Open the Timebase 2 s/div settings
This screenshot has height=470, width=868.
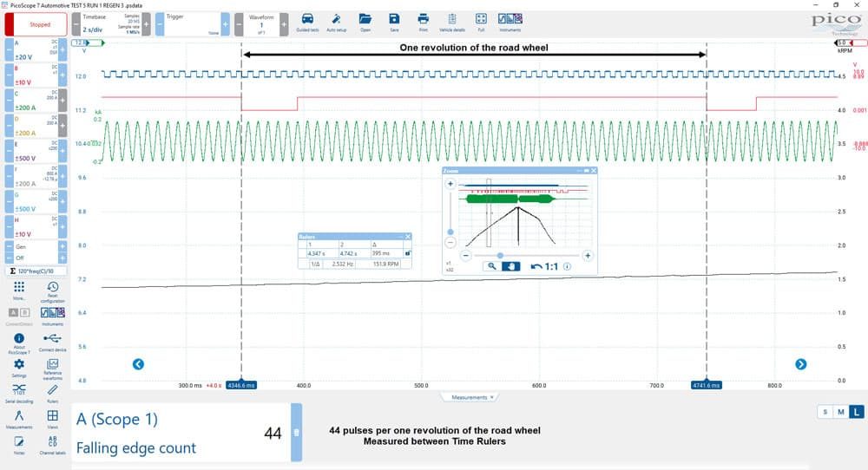(111, 24)
